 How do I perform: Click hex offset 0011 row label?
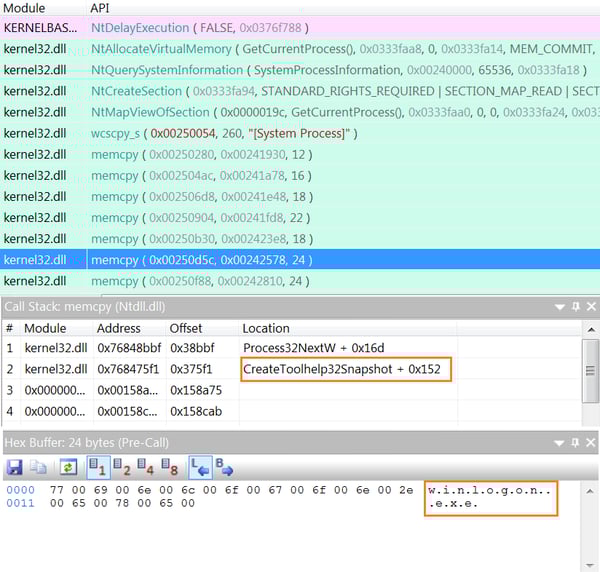(x=20, y=503)
